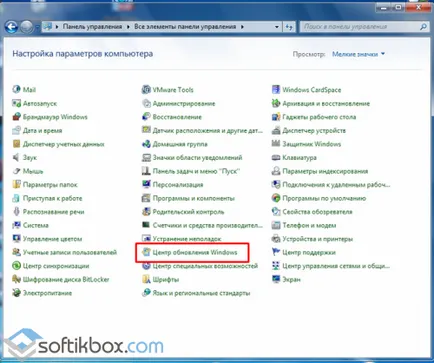
Task: Open Центр управления сетями link
Action: coord(336,266)
